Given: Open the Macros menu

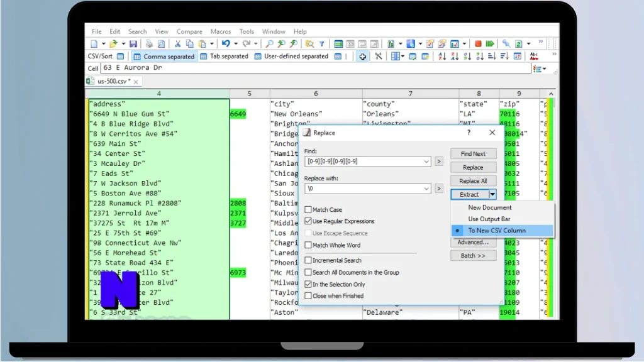Looking at the screenshot, I should (x=221, y=31).
